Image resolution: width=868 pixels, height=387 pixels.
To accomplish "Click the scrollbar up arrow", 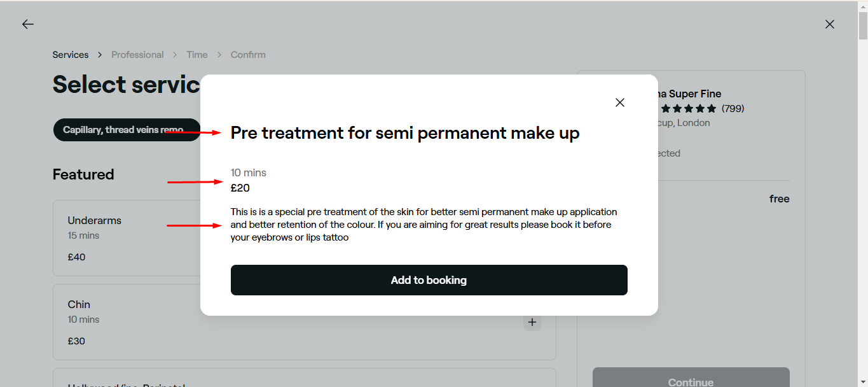I will 863,6.
